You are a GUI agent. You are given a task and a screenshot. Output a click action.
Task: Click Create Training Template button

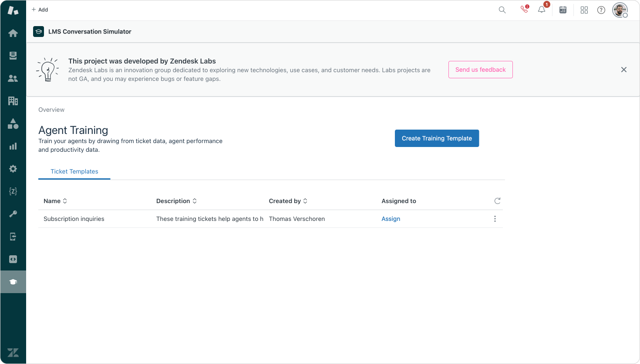tap(437, 138)
